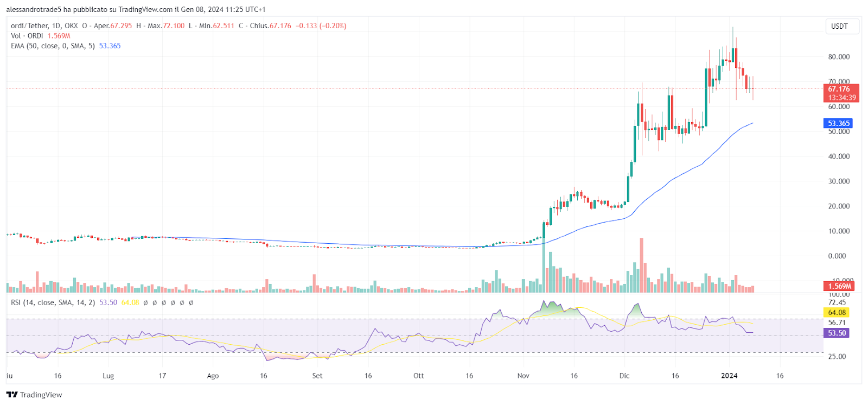
Task: Click the 72.45 RSI scale value
Action: [x=837, y=302]
